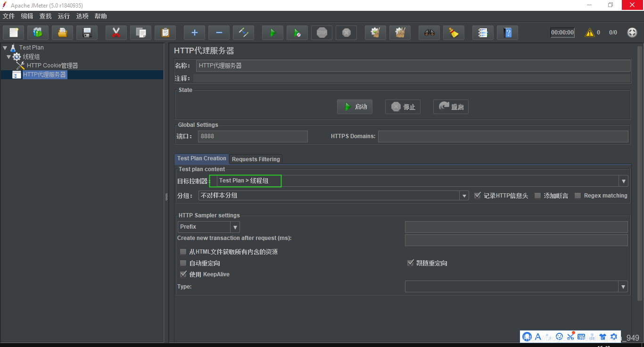Click the Cut scissors toolbar icon
The width and height of the screenshot is (644, 347).
[116, 33]
